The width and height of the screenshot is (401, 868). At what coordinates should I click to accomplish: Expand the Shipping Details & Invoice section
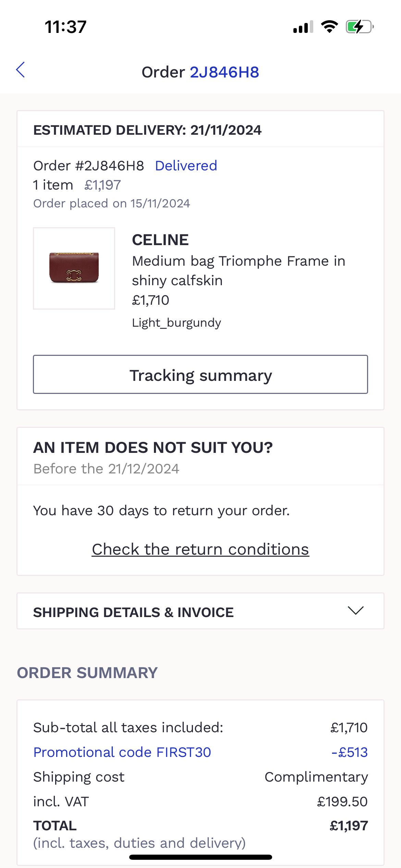(x=134, y=612)
